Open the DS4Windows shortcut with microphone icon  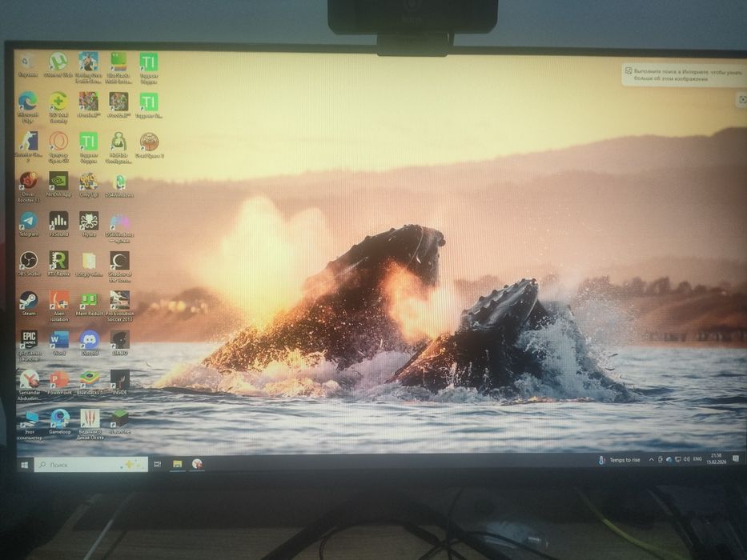pos(119,186)
